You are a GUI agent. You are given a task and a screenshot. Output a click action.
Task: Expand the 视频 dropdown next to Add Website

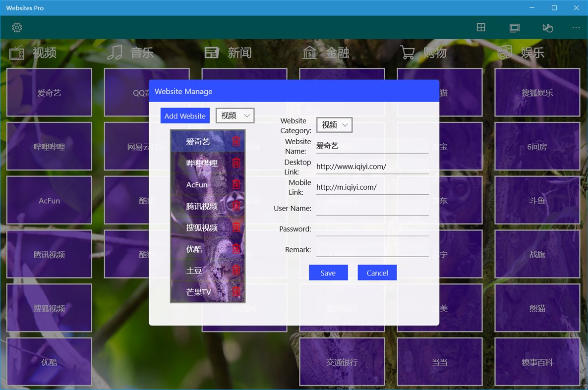tap(235, 115)
